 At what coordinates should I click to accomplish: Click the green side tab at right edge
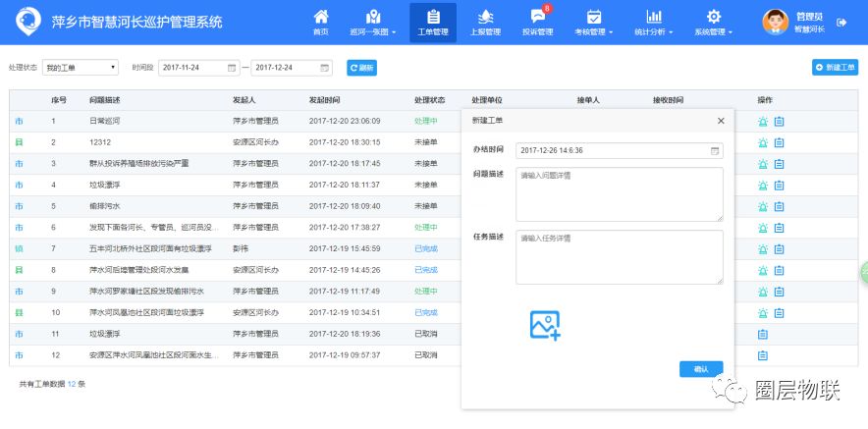864,272
